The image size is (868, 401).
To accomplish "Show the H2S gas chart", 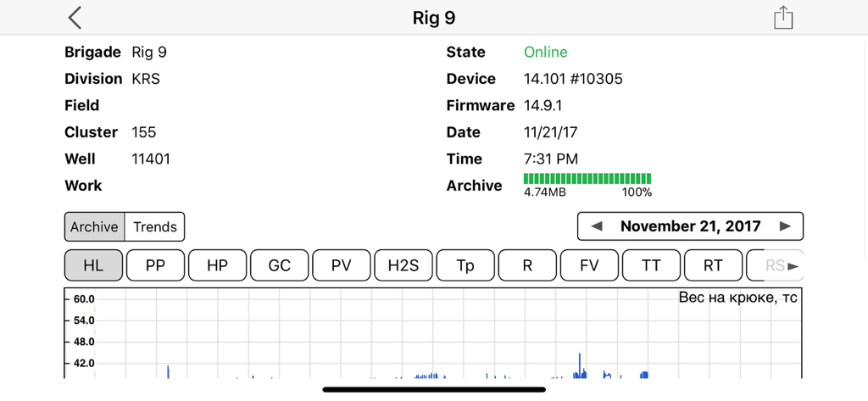I will pos(403,265).
